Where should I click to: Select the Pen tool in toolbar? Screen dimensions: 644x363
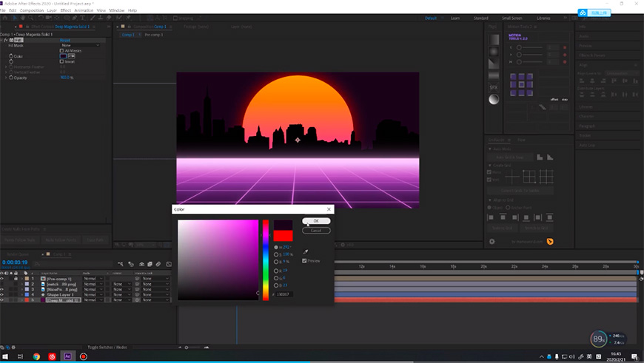click(x=74, y=18)
